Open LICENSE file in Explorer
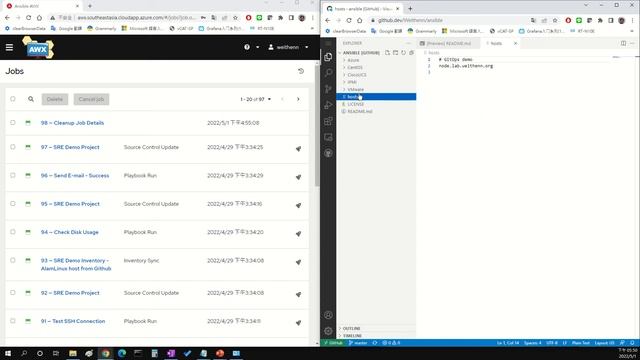640x360 pixels. coord(376,104)
